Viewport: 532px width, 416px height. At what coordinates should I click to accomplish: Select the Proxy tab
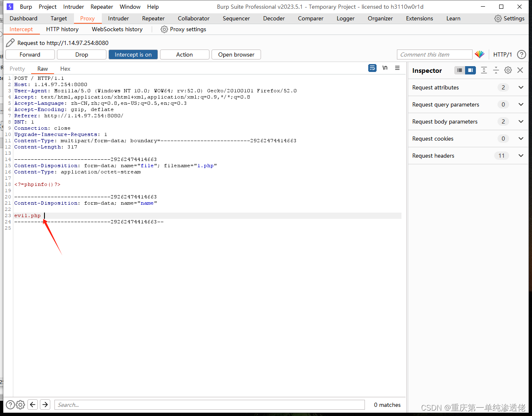(87, 18)
